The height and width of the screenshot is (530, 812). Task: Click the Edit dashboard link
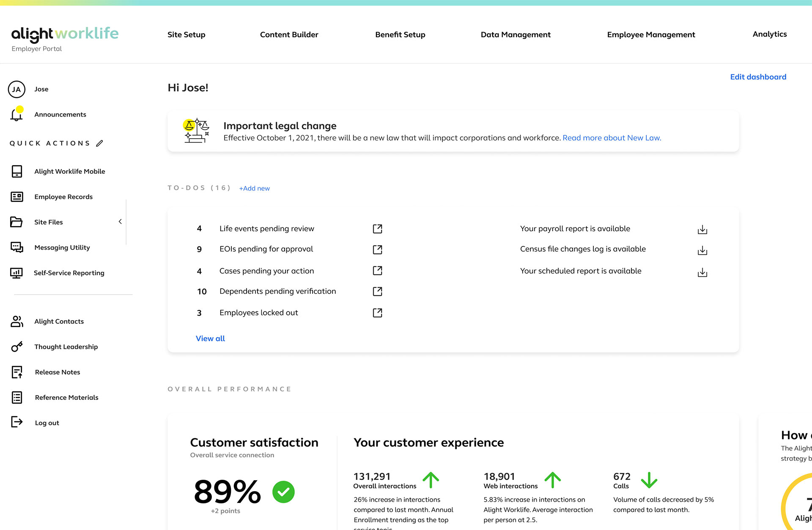(758, 76)
